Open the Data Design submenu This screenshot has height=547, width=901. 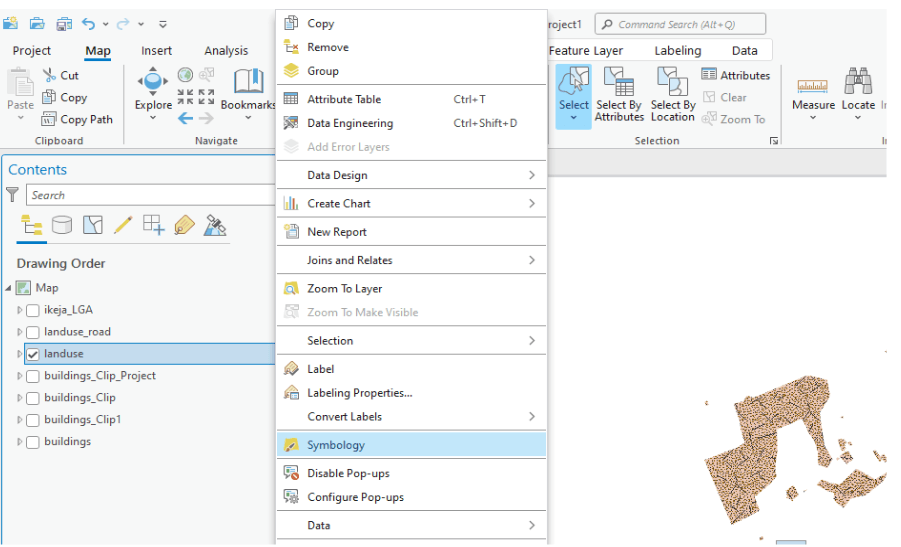pos(411,175)
